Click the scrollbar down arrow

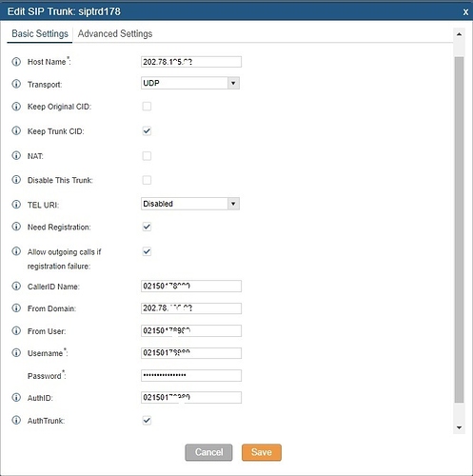point(459,427)
